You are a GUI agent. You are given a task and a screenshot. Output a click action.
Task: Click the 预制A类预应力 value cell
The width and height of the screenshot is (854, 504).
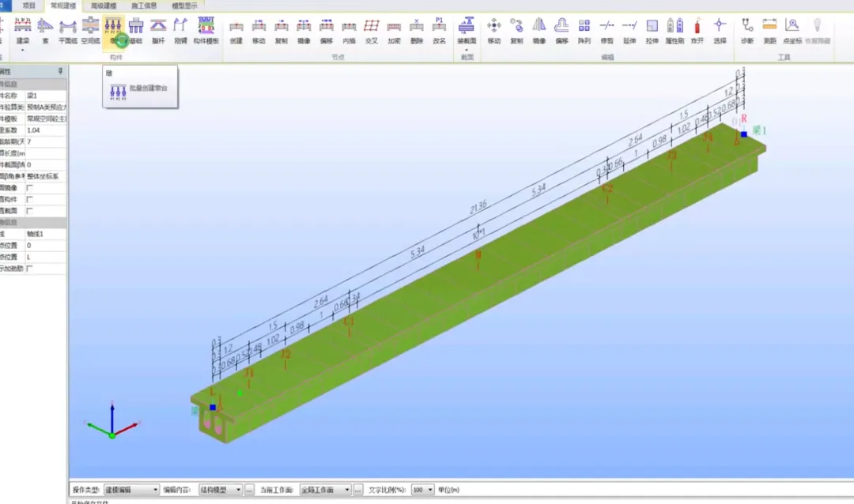click(46, 107)
